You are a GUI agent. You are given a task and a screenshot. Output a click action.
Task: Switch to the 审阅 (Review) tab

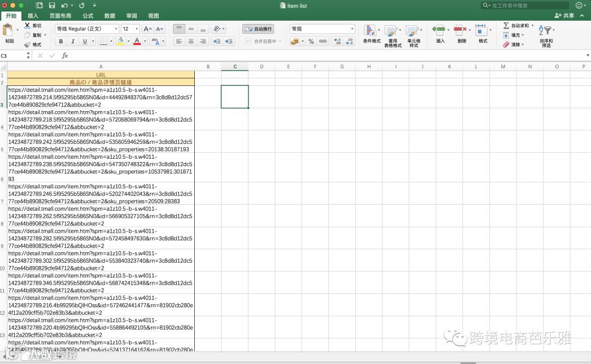click(x=131, y=15)
